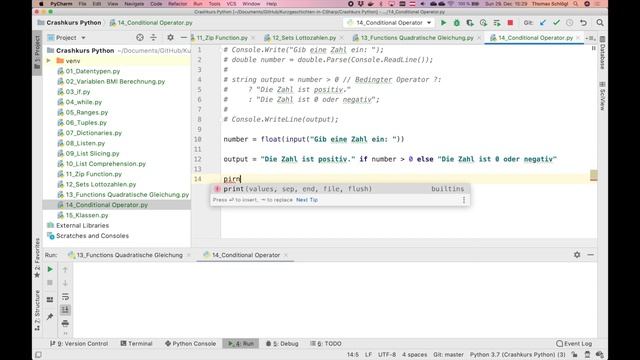Click Git commit checkmark icon
Screen dimensions: 640x360
[556, 23]
